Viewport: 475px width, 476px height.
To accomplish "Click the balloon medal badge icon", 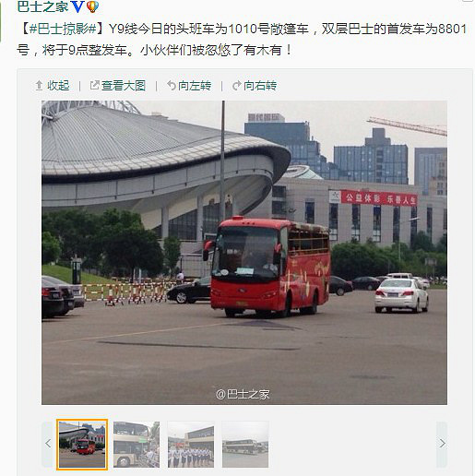I will 92,6.
